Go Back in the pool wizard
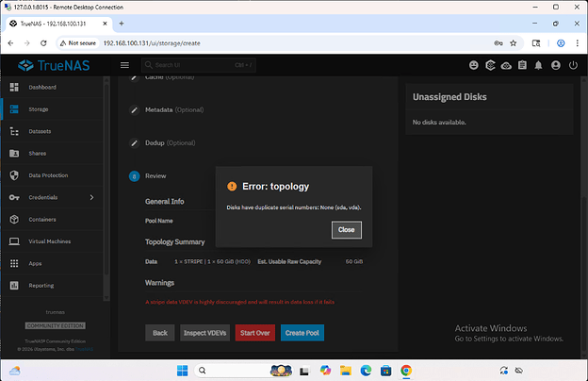This screenshot has height=381, width=588. [160, 333]
